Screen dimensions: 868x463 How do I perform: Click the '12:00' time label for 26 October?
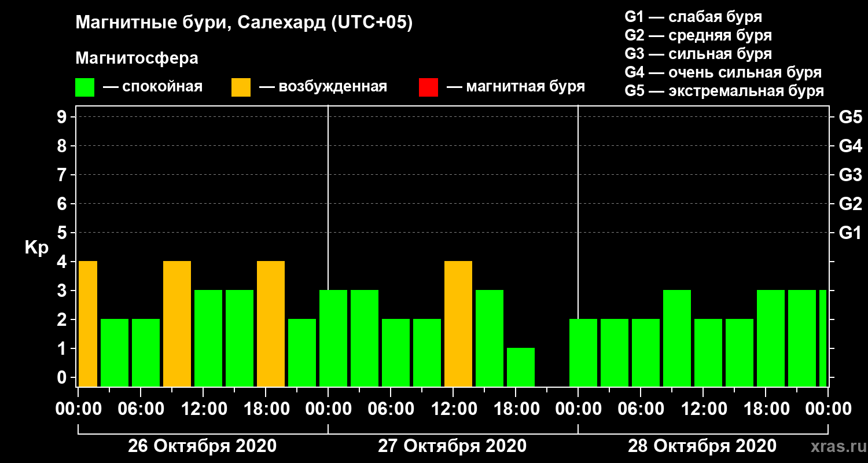coord(203,409)
